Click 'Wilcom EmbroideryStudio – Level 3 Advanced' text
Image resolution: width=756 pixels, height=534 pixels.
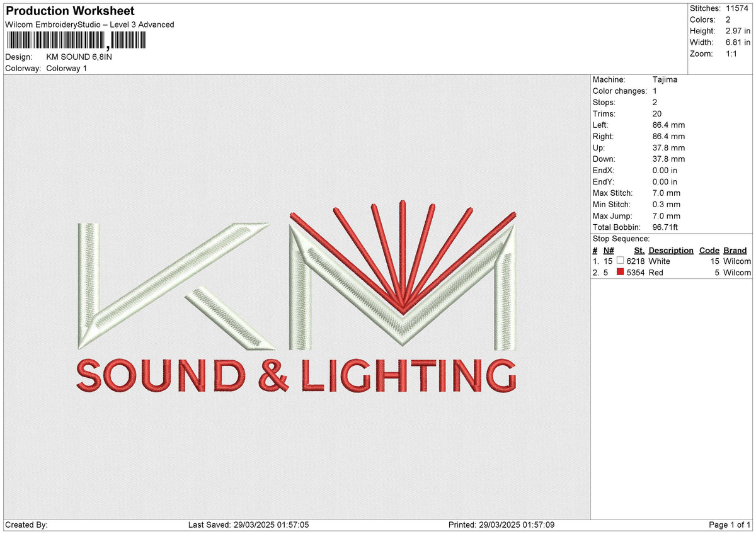coord(89,25)
